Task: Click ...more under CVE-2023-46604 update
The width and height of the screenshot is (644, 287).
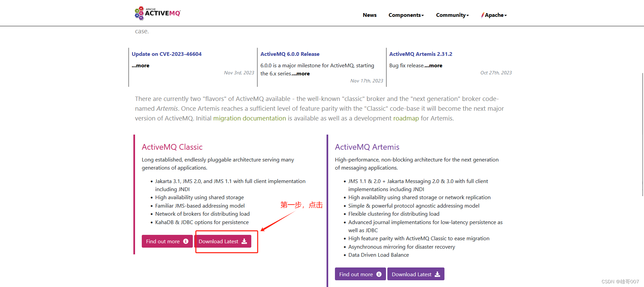Action: pyautogui.click(x=140, y=66)
